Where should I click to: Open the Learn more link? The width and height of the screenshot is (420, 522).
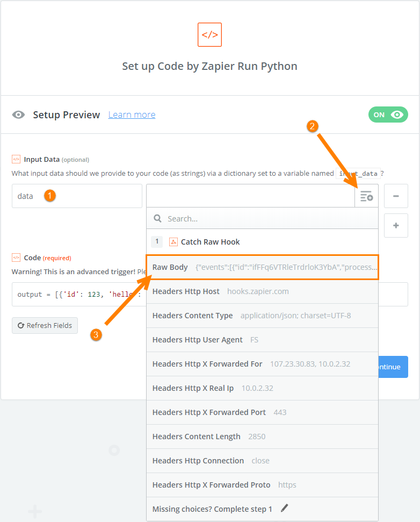tap(132, 115)
